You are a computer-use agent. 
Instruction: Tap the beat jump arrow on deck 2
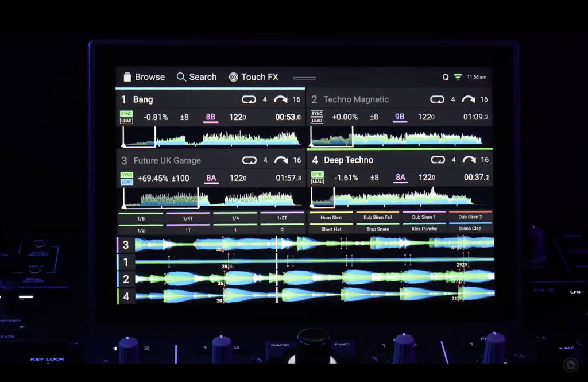click(469, 99)
